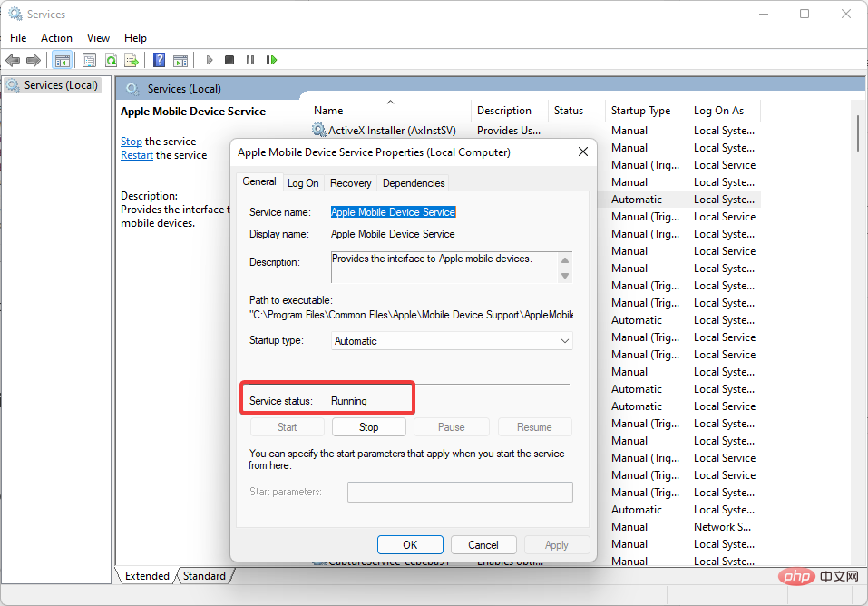Click the Stop Service toolbar icon

coord(229,60)
